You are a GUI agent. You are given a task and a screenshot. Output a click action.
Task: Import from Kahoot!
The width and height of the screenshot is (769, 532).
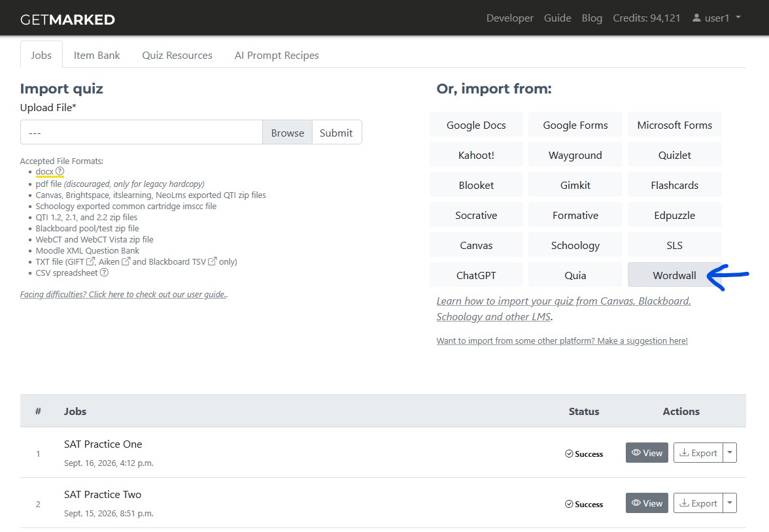pyautogui.click(x=476, y=155)
